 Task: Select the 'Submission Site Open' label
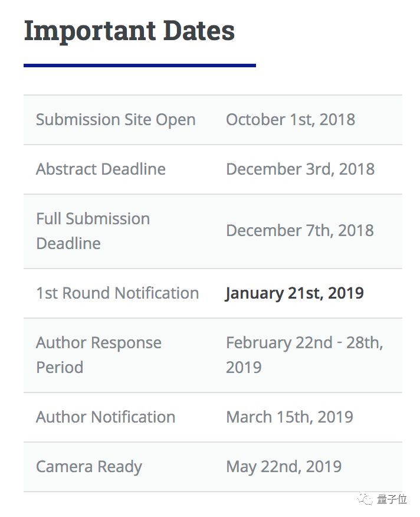tap(116, 120)
